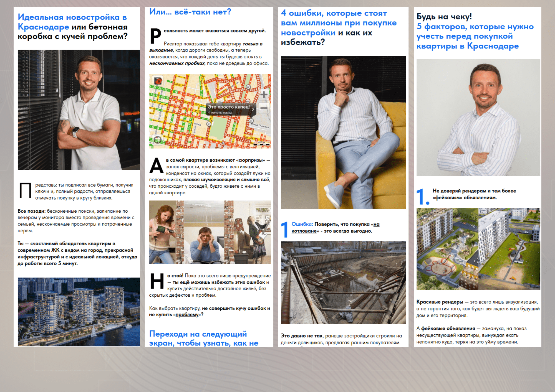Follow the 'на котловане' underlined link
Viewport: 555px width, 392px height.
(x=335, y=228)
